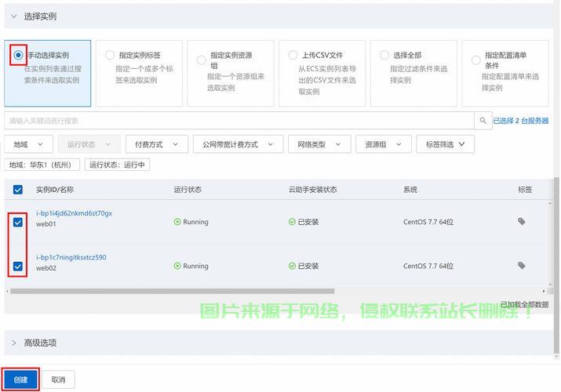Open the 公网带宽计费方式 dropdown
Image resolution: width=561 pixels, height=392 pixels.
coord(238,144)
